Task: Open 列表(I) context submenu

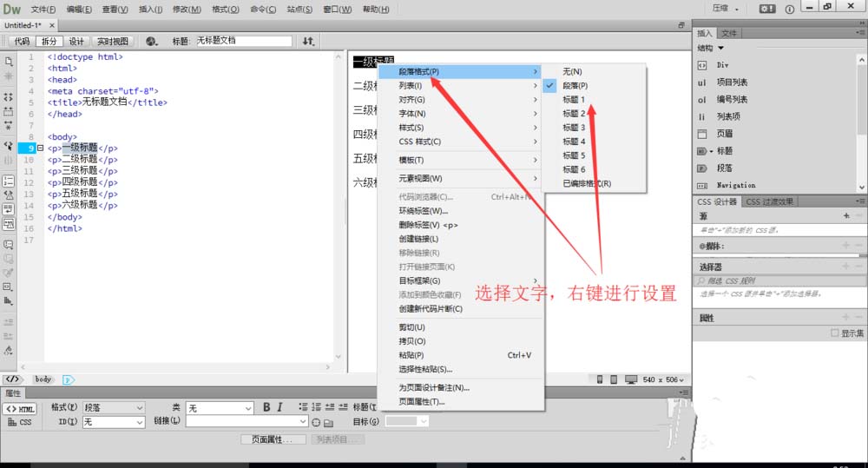Action: click(458, 85)
